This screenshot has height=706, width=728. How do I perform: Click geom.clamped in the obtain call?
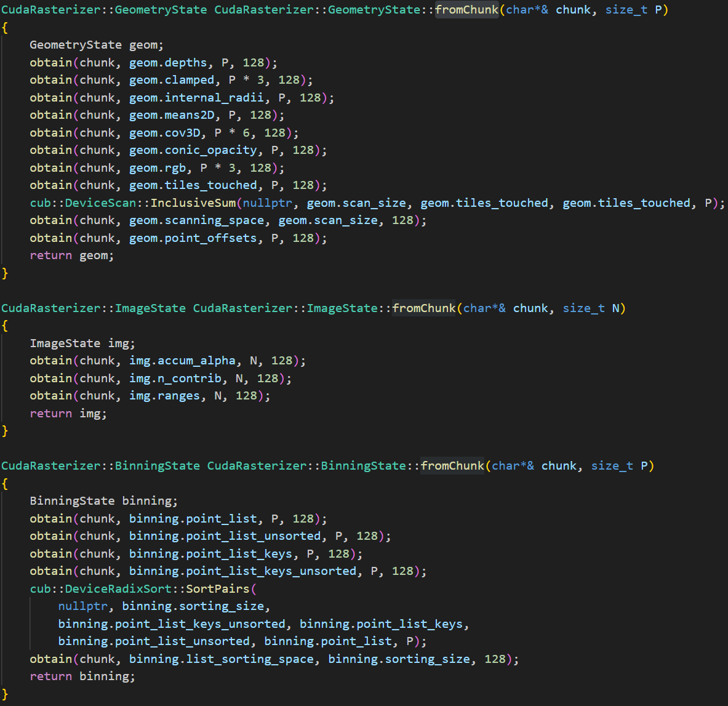171,80
